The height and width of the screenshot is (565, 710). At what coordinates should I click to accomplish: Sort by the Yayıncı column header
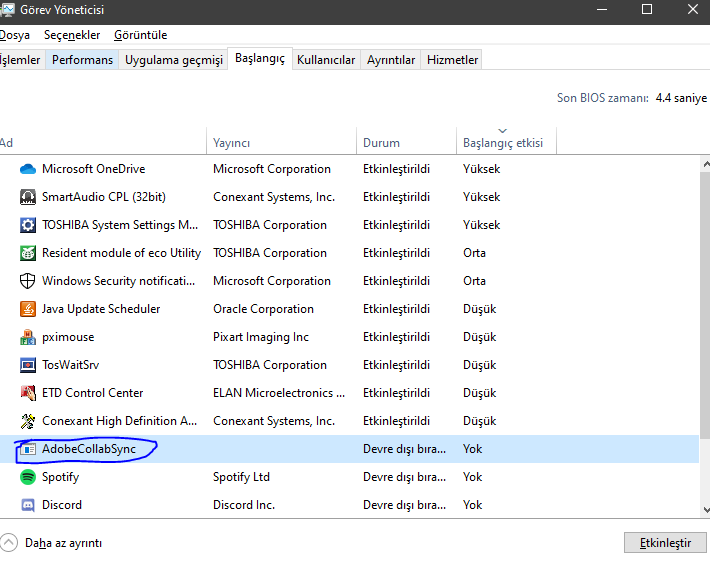tap(282, 142)
